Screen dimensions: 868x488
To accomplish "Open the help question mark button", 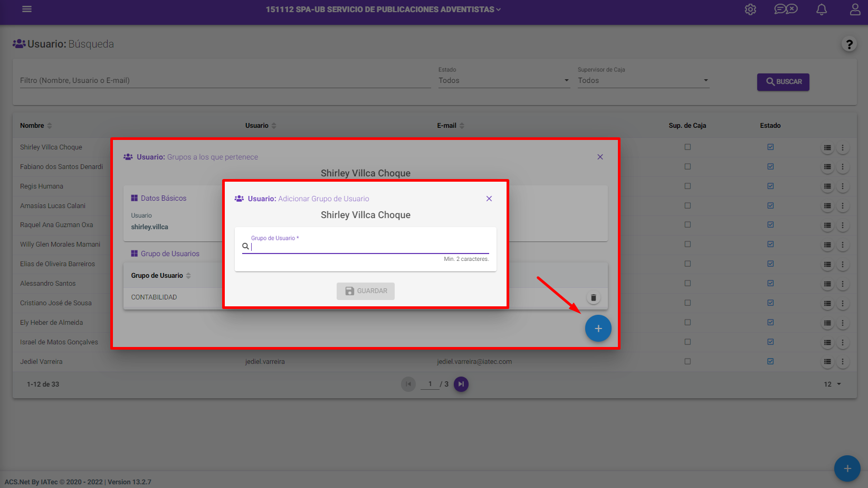I will coord(849,44).
